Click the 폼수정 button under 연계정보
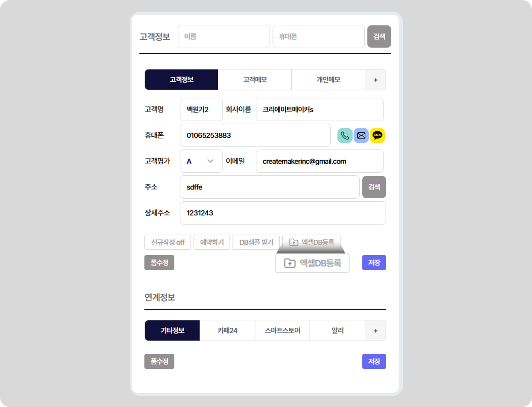Viewport: 532px width, 407px height. (159, 361)
